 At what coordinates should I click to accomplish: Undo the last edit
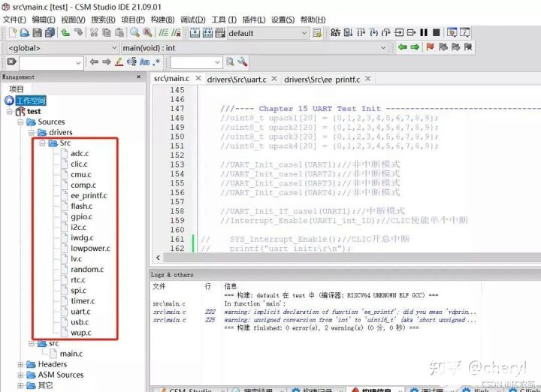click(x=65, y=33)
